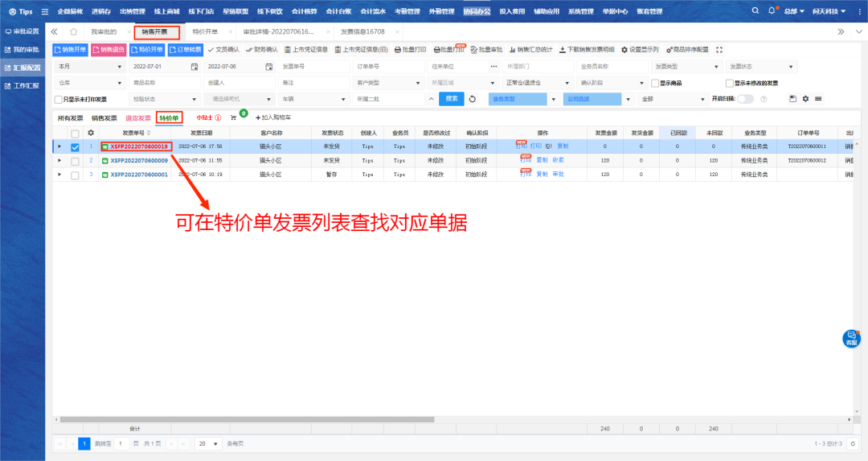Open the notification bell
The image size is (868, 461).
click(x=772, y=11)
